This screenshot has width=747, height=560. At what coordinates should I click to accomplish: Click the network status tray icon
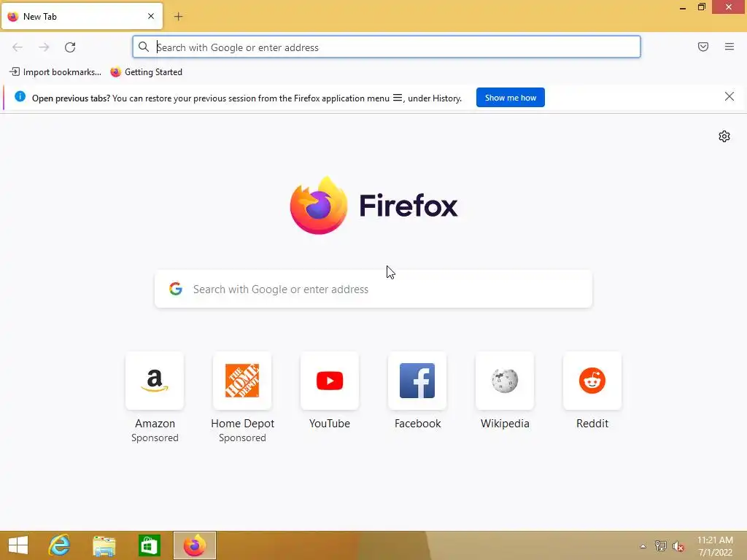point(660,546)
